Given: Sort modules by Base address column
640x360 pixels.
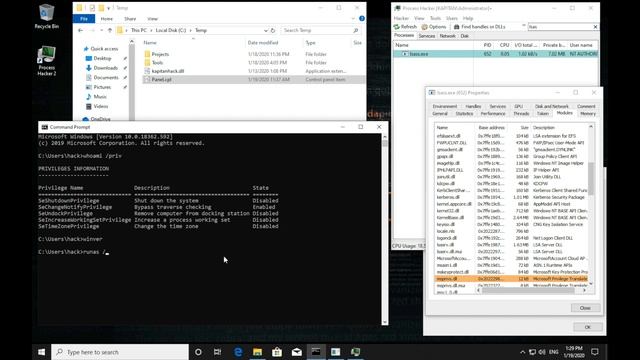Looking at the screenshot, I should [492, 127].
